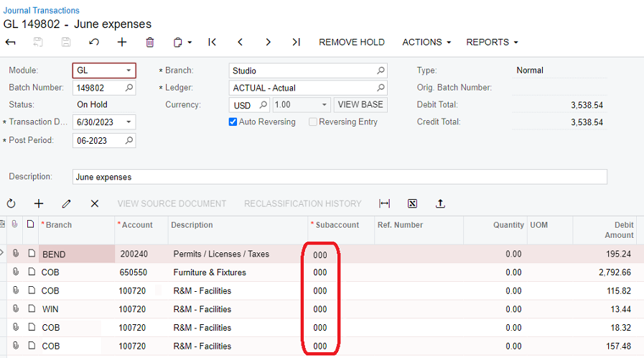Image resolution: width=644 pixels, height=358 pixels.
Task: Open the REPORTS menu
Action: (x=492, y=42)
